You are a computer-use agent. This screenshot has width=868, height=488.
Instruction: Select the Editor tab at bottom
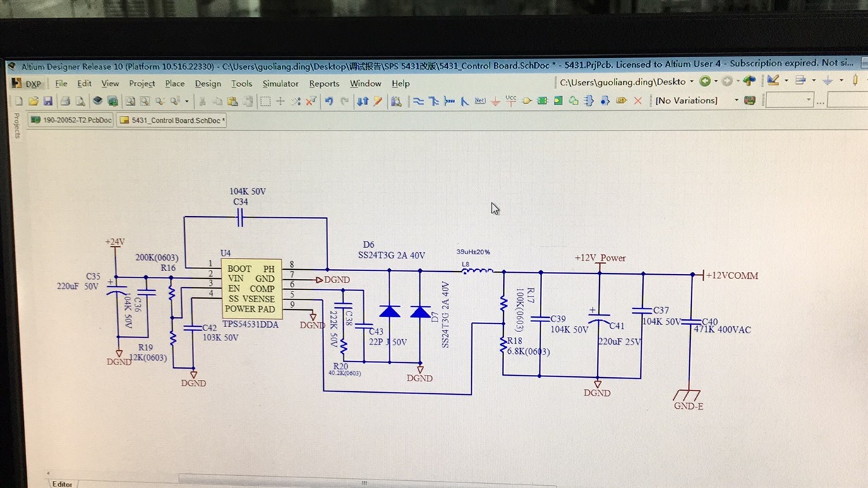[62, 484]
